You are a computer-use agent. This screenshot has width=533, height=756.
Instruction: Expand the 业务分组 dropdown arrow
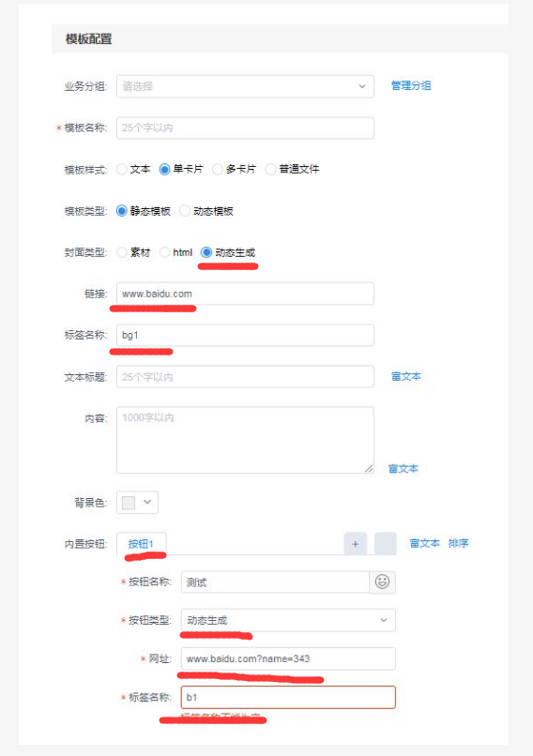[x=362, y=86]
